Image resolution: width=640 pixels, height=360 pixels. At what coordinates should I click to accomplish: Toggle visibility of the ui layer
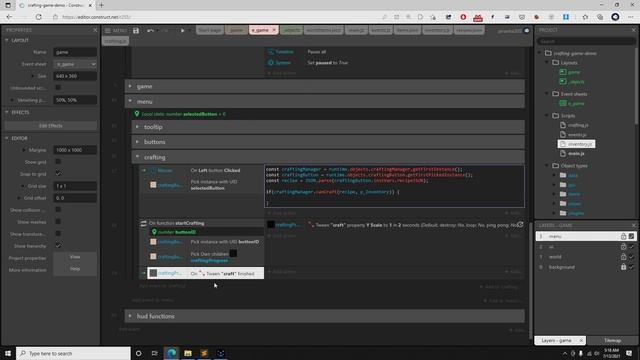pos(631,247)
